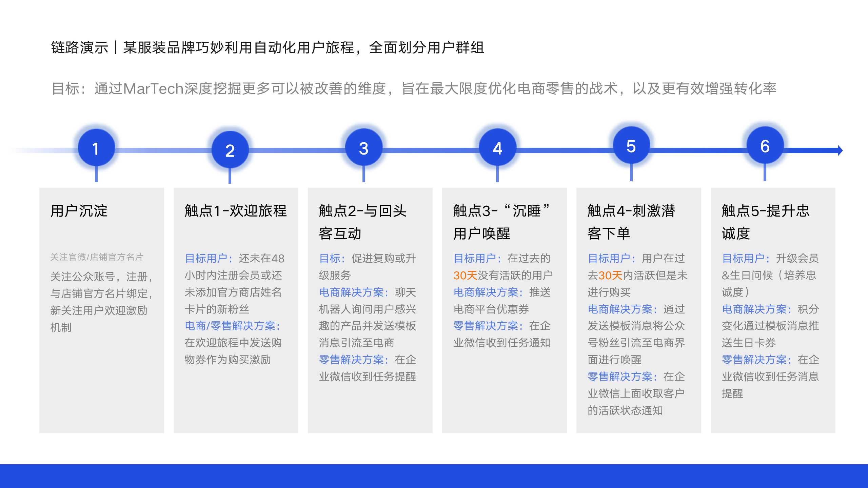
Task: Click the text '&生日问候（培养忠'
Action: (769, 275)
